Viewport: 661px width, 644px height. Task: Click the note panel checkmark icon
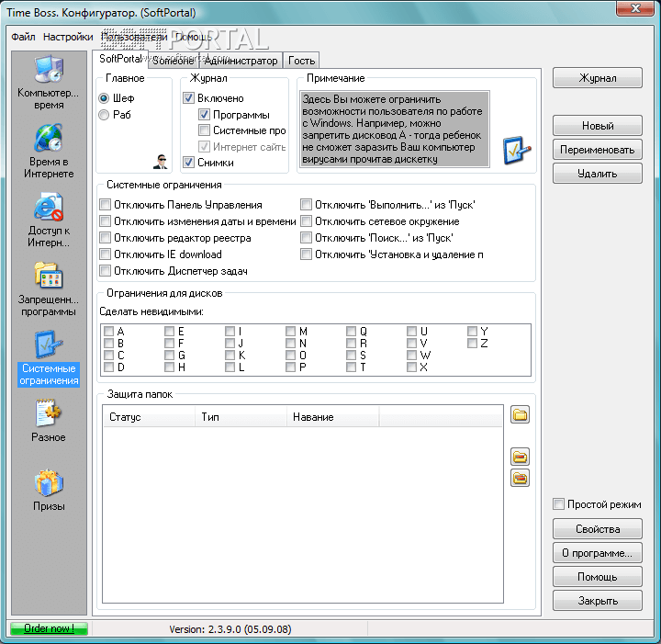516,150
